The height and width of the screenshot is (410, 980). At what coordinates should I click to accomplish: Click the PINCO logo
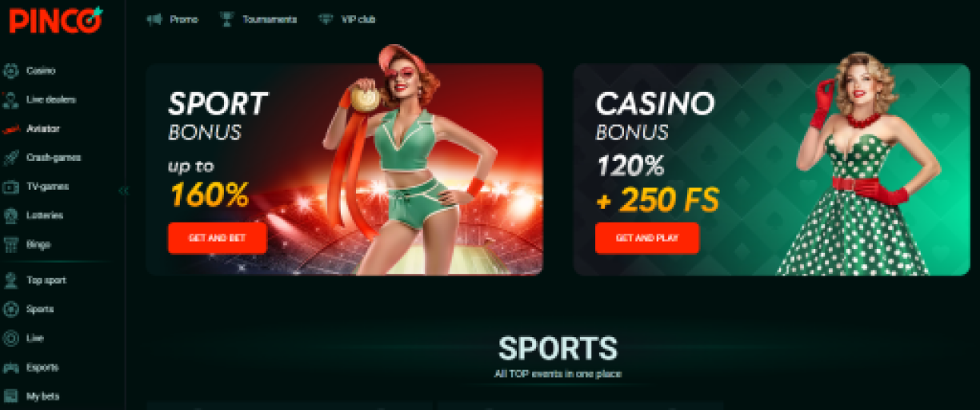tap(56, 19)
